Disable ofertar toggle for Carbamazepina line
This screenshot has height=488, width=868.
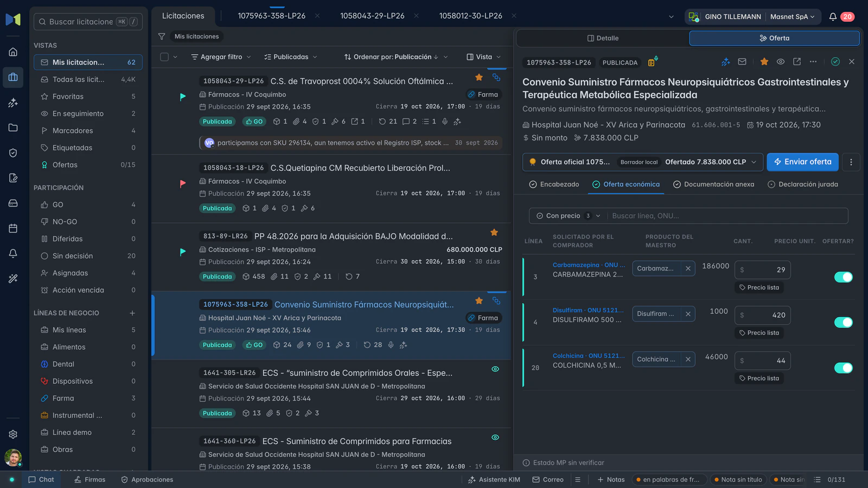[x=843, y=277]
